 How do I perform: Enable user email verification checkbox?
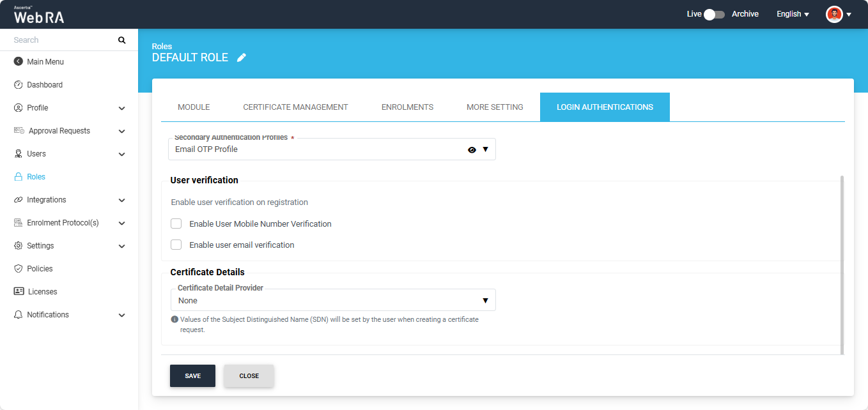click(176, 245)
